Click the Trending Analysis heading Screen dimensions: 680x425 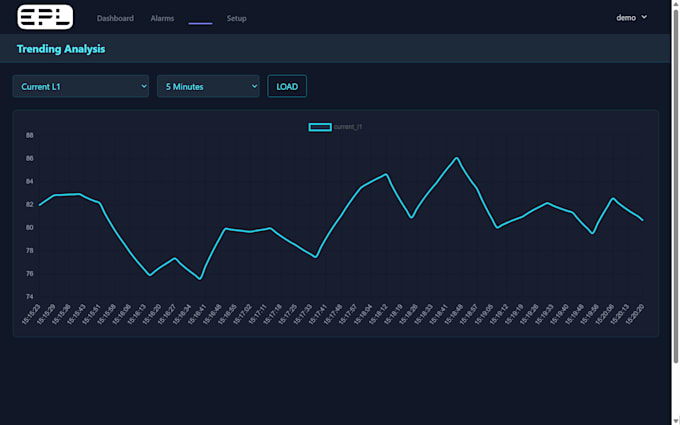pyautogui.click(x=61, y=49)
